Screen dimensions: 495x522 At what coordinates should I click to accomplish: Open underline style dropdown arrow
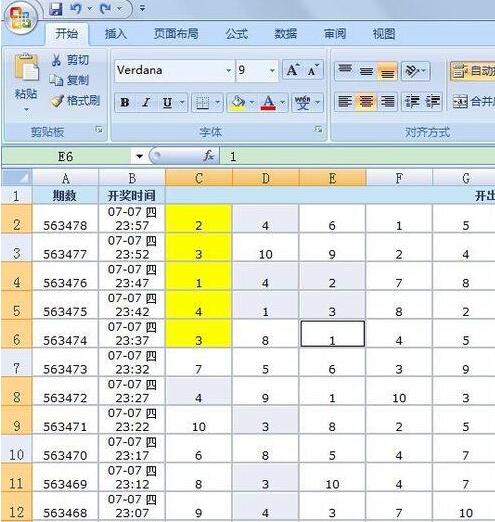(x=182, y=102)
